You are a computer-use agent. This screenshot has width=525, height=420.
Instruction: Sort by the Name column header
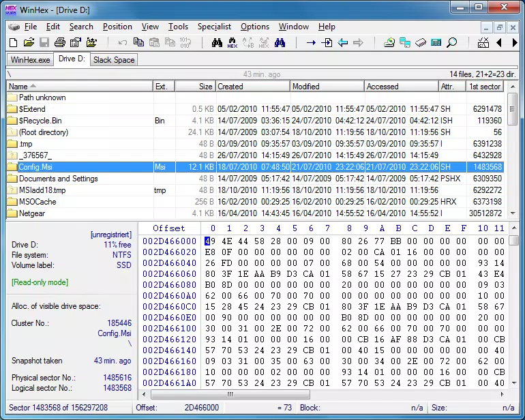(80, 87)
